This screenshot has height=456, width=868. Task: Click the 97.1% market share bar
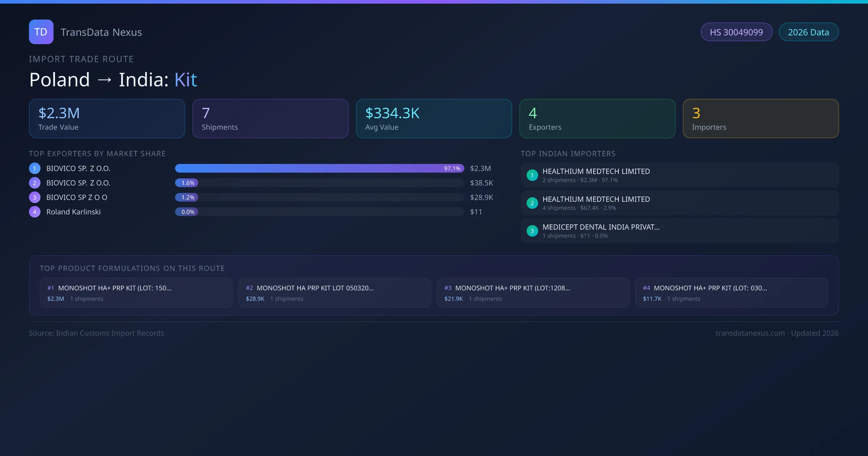point(319,168)
